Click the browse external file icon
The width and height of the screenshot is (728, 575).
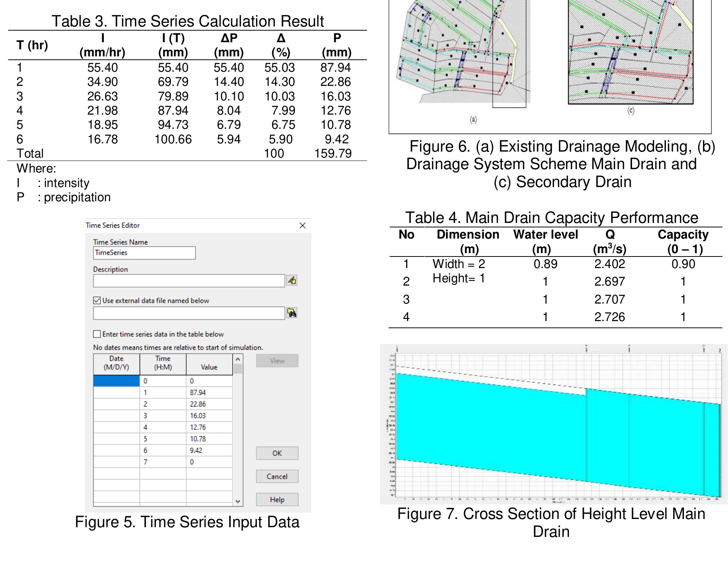coord(292,313)
